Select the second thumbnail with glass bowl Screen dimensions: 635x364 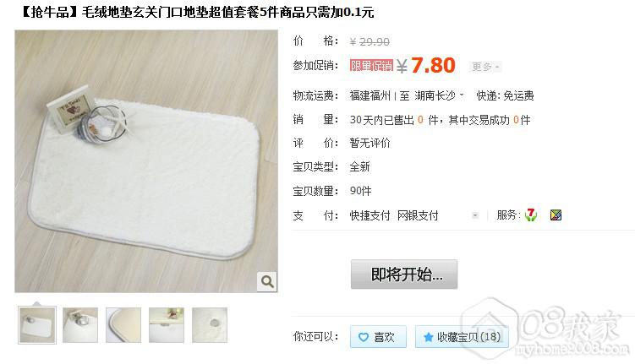pyautogui.click(x=80, y=325)
